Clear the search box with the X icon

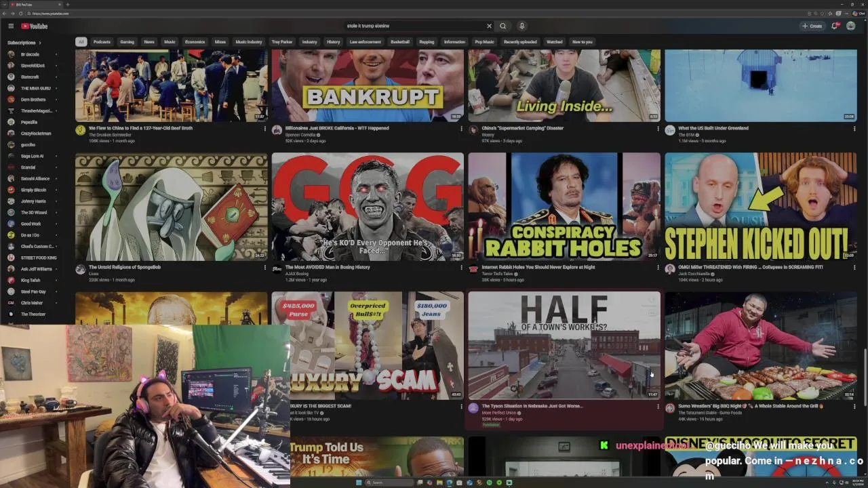[489, 26]
